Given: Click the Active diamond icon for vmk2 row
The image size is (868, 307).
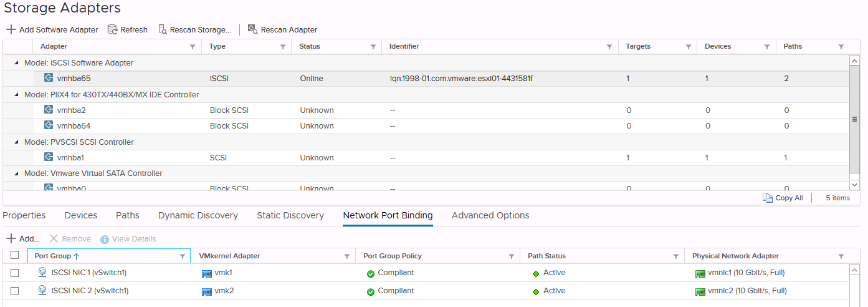Looking at the screenshot, I should (535, 291).
